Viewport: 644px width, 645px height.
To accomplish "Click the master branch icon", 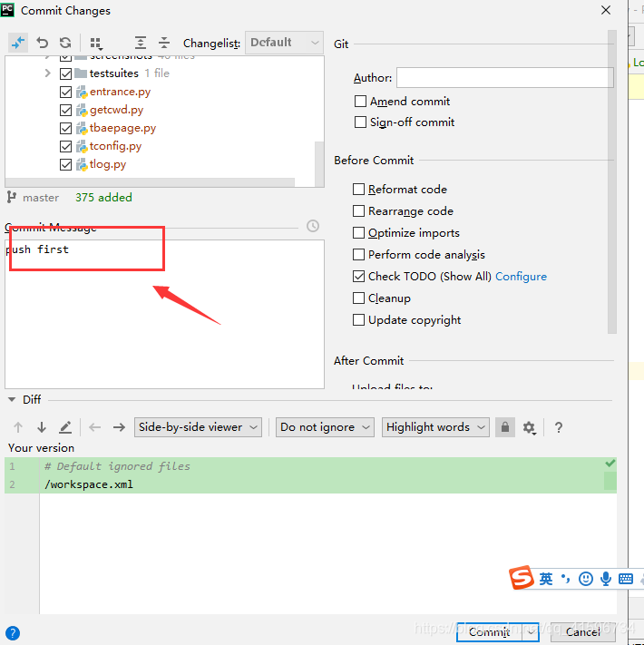I will coord(12,198).
